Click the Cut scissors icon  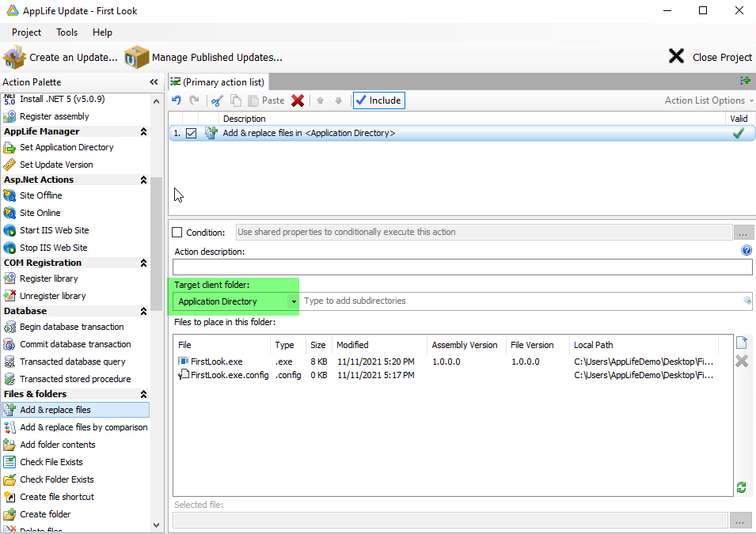(x=218, y=100)
